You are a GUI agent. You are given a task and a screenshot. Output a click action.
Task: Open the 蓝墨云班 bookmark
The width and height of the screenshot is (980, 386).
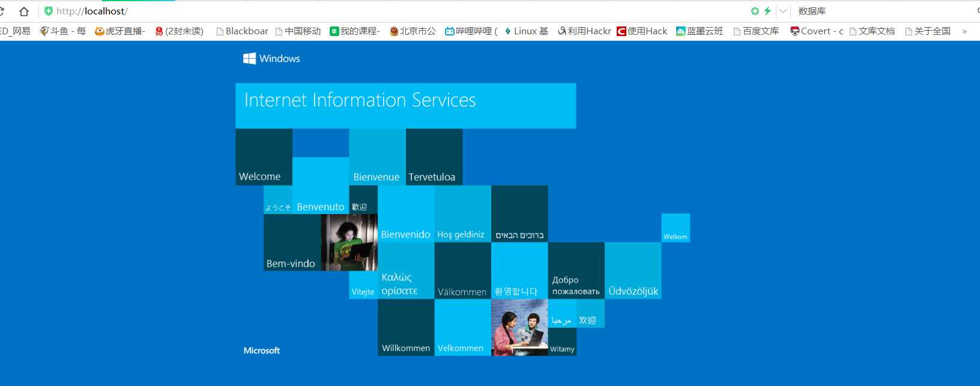click(x=700, y=31)
